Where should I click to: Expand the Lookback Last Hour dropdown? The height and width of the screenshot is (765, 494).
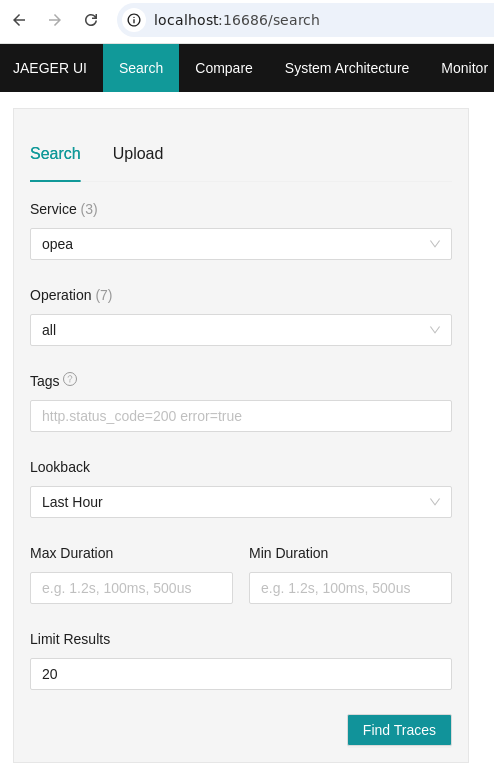(241, 502)
